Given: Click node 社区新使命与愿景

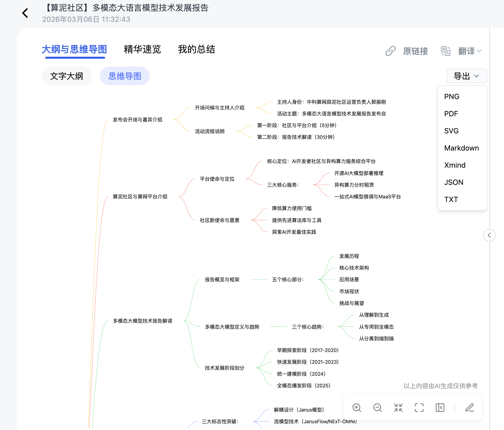Looking at the screenshot, I should [x=219, y=220].
